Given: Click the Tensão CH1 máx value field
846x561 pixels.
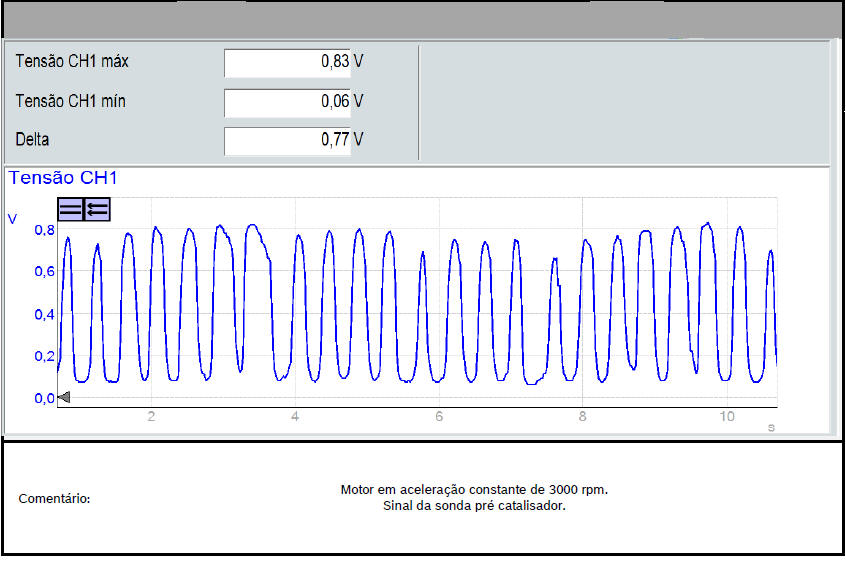Looking at the screenshot, I should (x=294, y=62).
